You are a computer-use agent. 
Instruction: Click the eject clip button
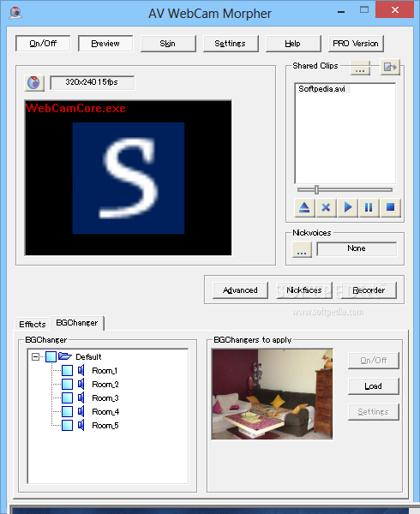tap(304, 207)
